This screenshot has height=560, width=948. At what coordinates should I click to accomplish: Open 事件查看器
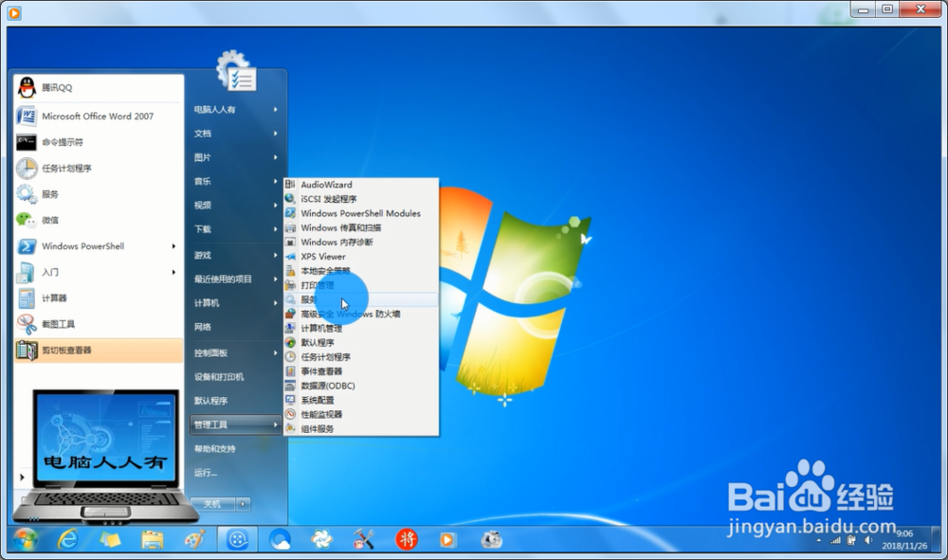pos(361,371)
